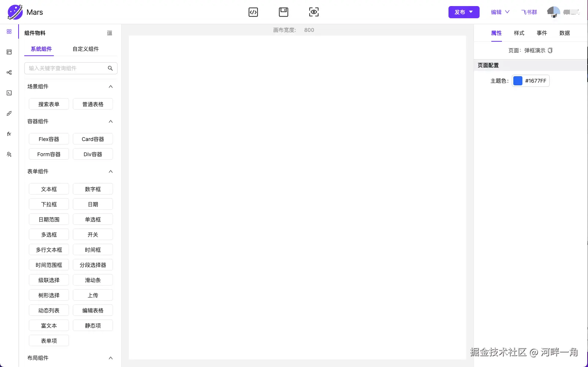Select the 属性 tab
Image resolution: width=588 pixels, height=367 pixels.
(x=496, y=33)
